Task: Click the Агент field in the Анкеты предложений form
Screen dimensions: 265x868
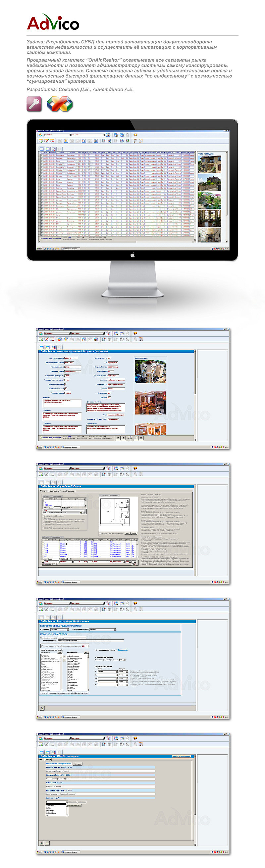Action: (116, 415)
